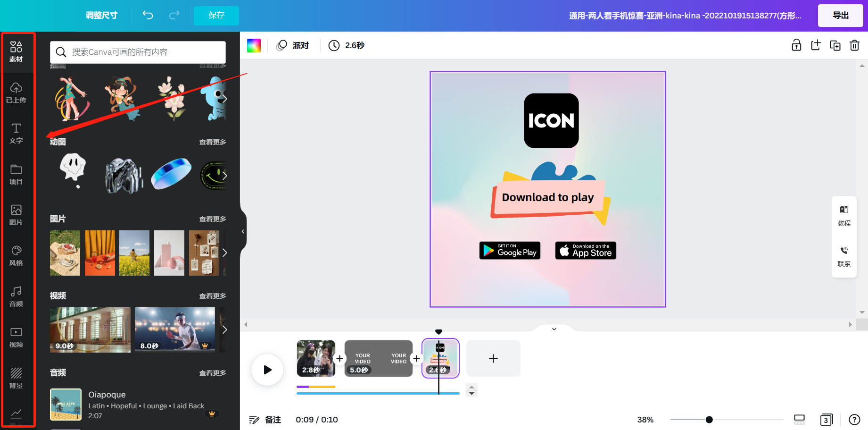Click 查看更多 next to 音频
Viewport: 868px width, 430px height.
(x=213, y=373)
